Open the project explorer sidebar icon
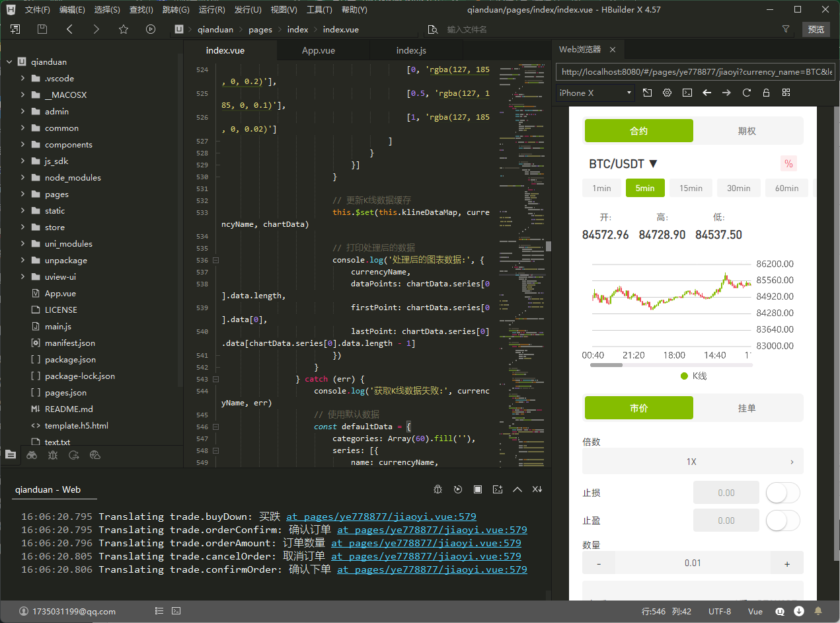The height and width of the screenshot is (623, 840). pyautogui.click(x=11, y=454)
